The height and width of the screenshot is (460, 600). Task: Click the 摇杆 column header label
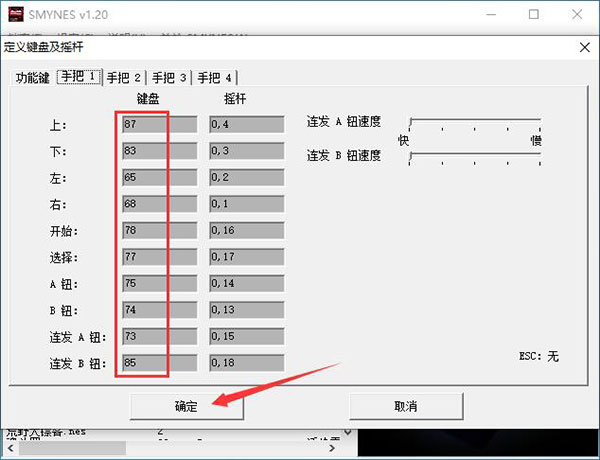click(235, 99)
